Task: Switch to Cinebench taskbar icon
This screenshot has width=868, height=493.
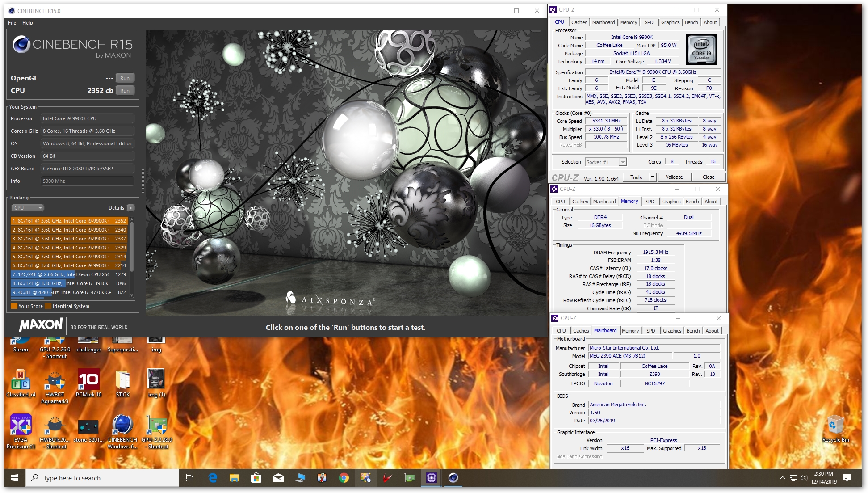Action: [x=453, y=478]
